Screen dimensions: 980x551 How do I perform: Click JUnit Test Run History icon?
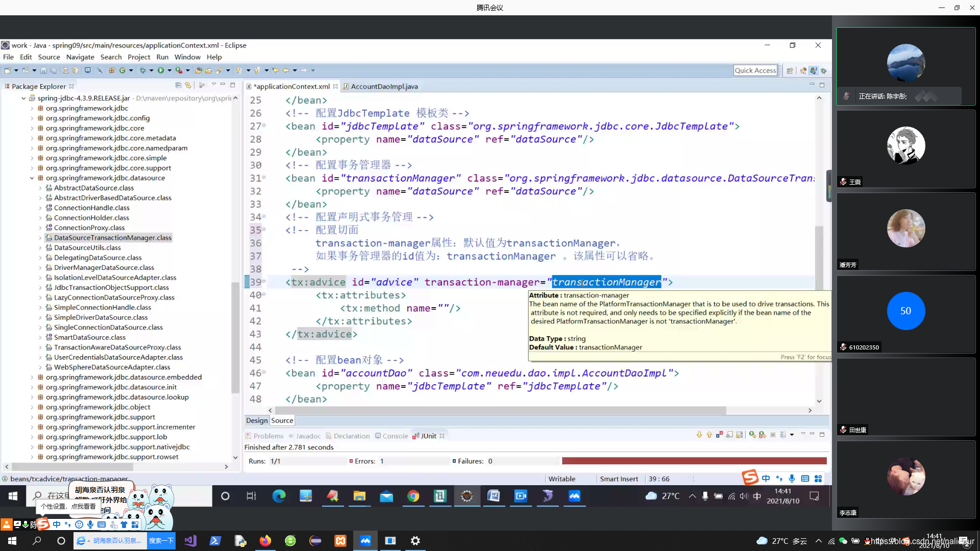pos(783,435)
